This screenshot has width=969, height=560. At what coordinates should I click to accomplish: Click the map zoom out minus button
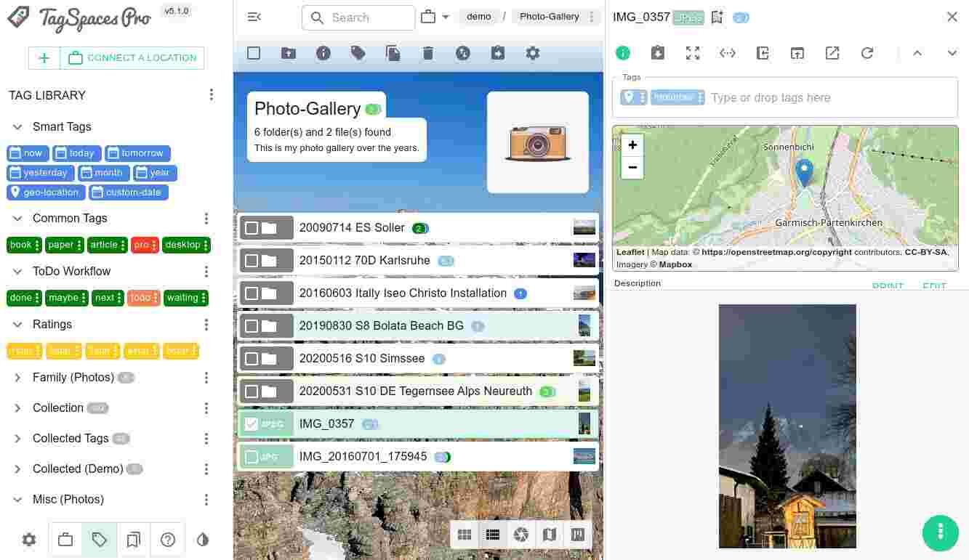tap(632, 168)
